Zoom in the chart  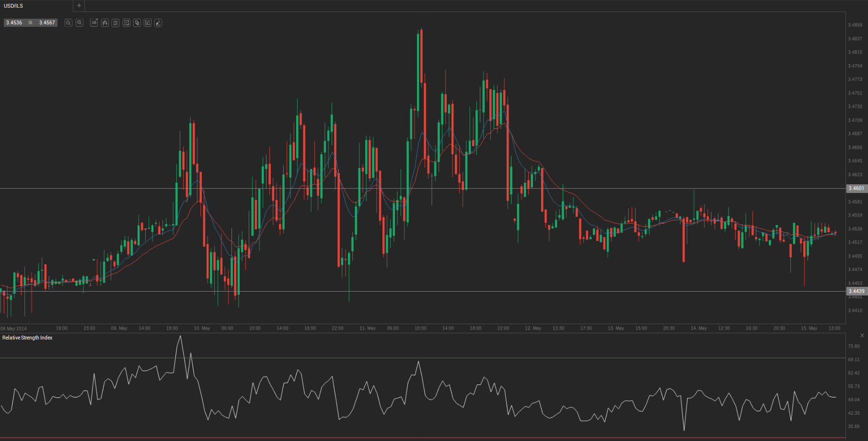(80, 23)
